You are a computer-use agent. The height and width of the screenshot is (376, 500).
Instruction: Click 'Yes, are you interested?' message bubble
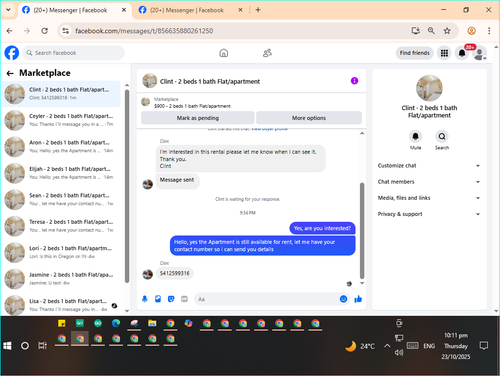pos(322,228)
